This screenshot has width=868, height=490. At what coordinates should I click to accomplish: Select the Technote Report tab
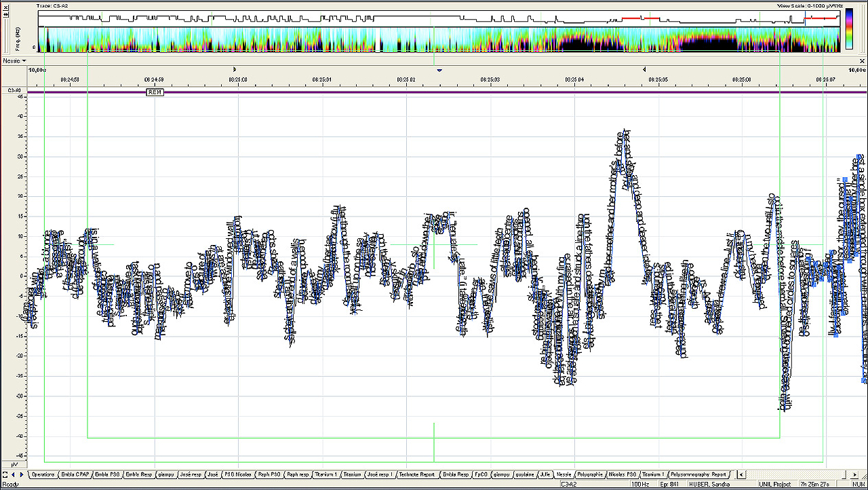[x=416, y=474]
